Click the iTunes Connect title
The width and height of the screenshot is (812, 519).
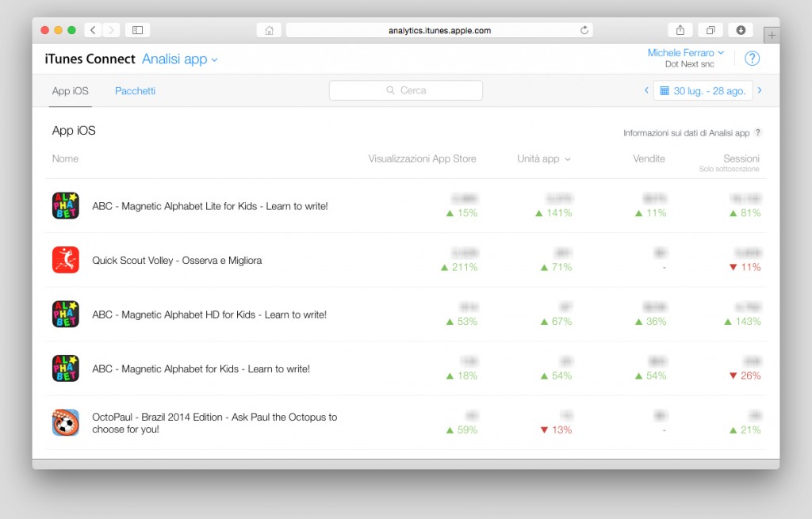[90, 59]
